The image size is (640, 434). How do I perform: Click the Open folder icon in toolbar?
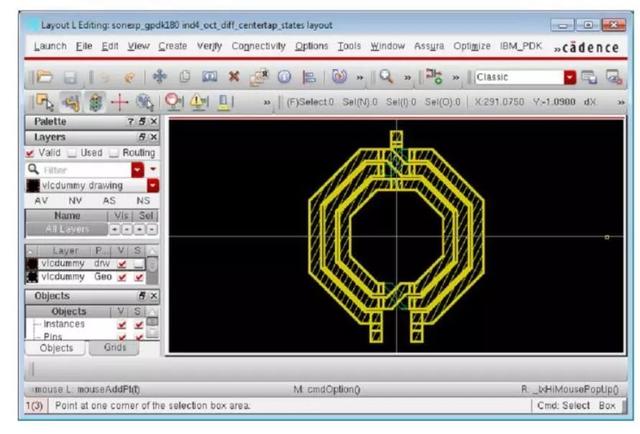tap(44, 77)
